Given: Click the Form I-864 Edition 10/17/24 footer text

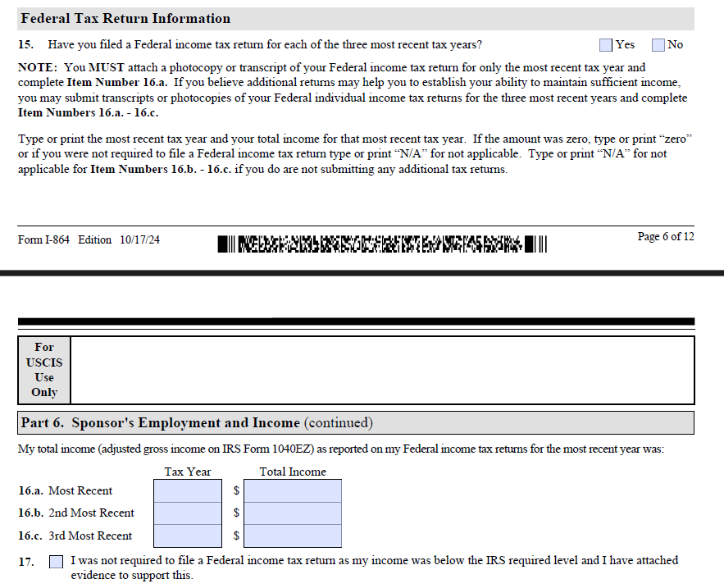Looking at the screenshot, I should click(x=89, y=239).
